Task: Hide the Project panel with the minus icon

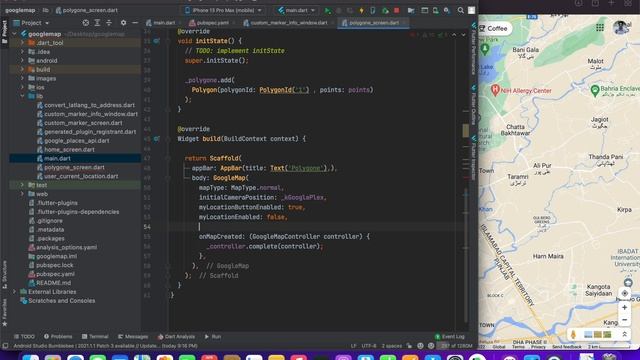Action: tap(135, 23)
